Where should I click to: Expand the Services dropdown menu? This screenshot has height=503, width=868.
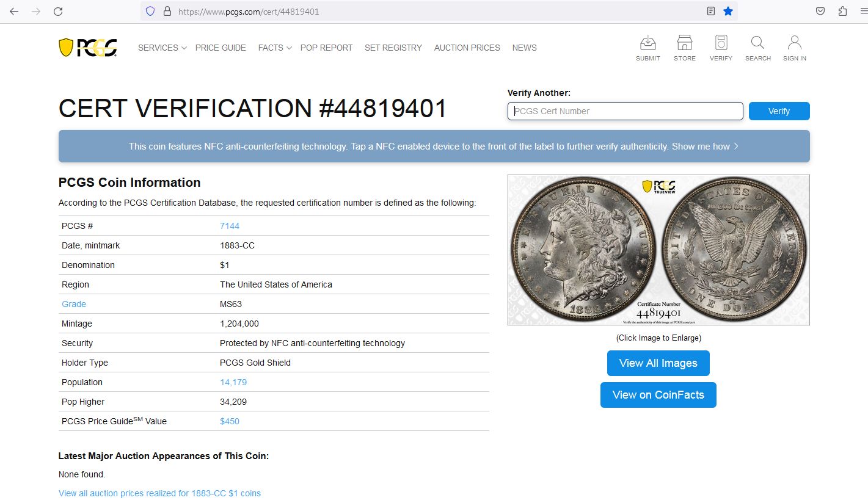[x=162, y=48]
